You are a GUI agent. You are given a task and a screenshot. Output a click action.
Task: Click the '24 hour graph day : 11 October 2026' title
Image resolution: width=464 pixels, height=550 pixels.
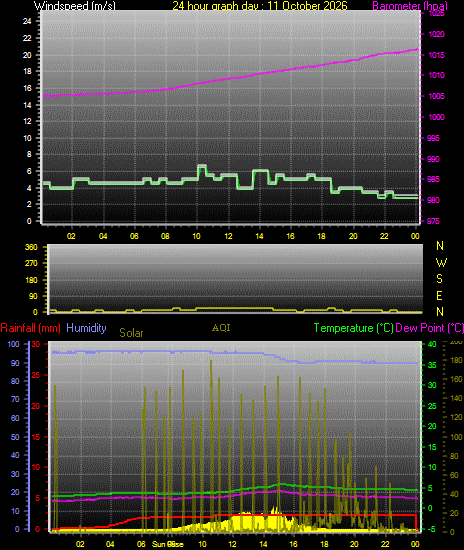coord(260,6)
